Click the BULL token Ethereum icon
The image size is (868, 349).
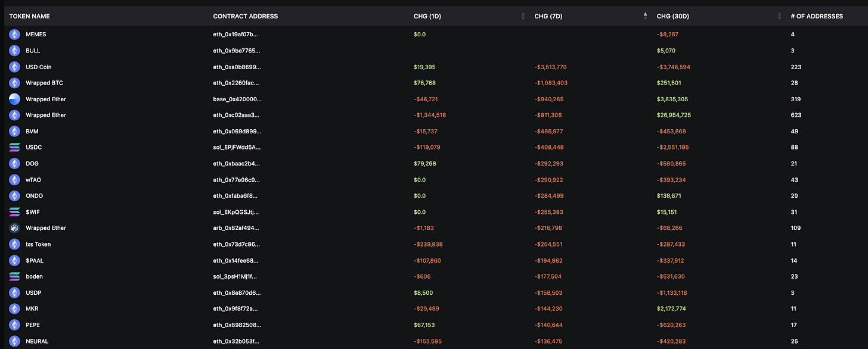pos(14,51)
